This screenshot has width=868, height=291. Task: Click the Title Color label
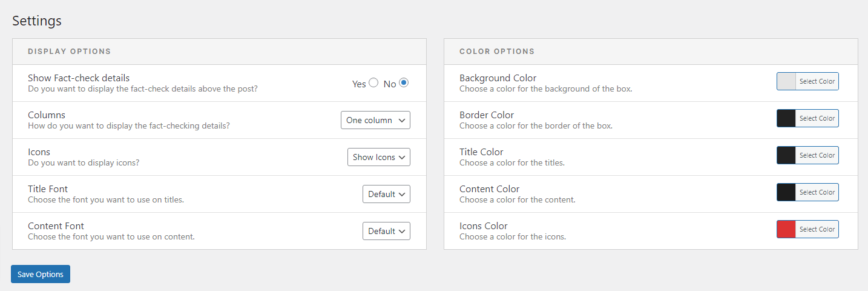click(481, 152)
